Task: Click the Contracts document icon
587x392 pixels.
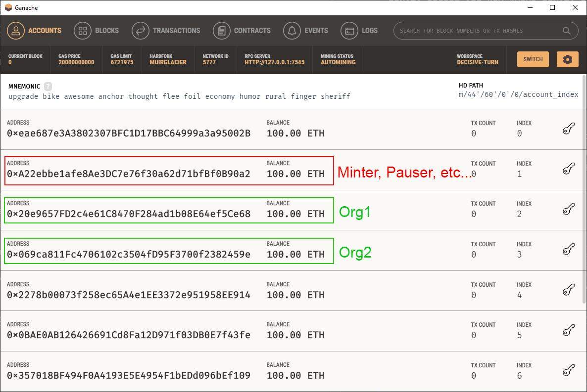Action: (222, 31)
